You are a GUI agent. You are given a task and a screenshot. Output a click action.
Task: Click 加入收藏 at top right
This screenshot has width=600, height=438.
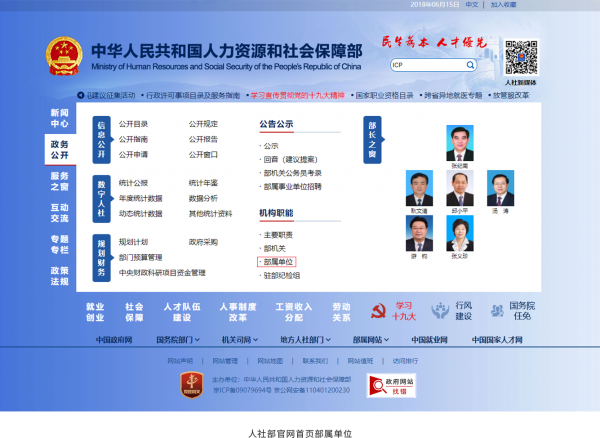(x=504, y=5)
